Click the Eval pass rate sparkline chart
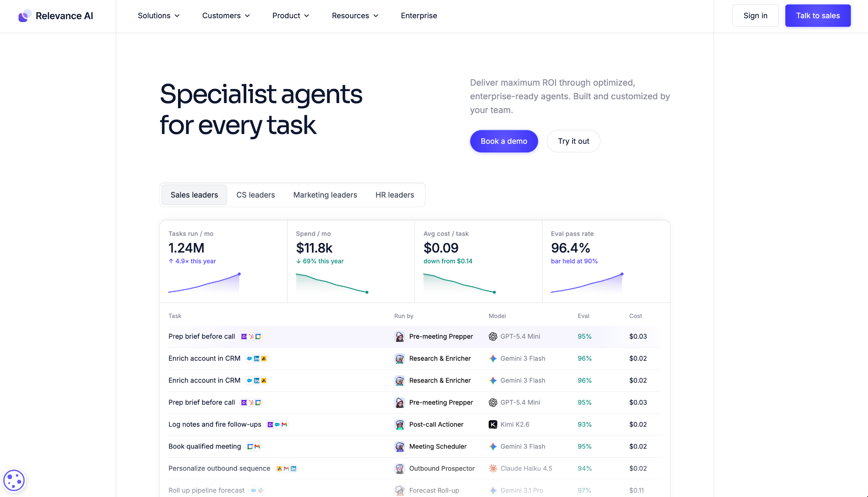The width and height of the screenshot is (868, 497). coord(587,283)
